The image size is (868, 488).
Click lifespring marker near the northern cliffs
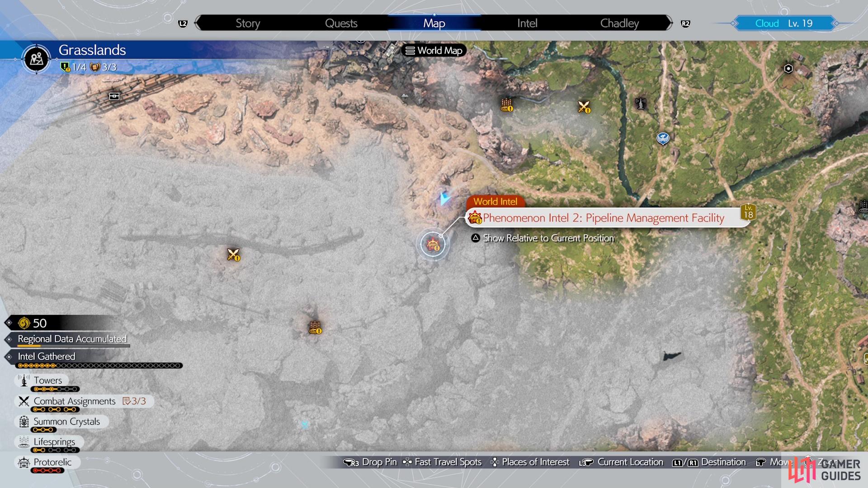coord(506,104)
